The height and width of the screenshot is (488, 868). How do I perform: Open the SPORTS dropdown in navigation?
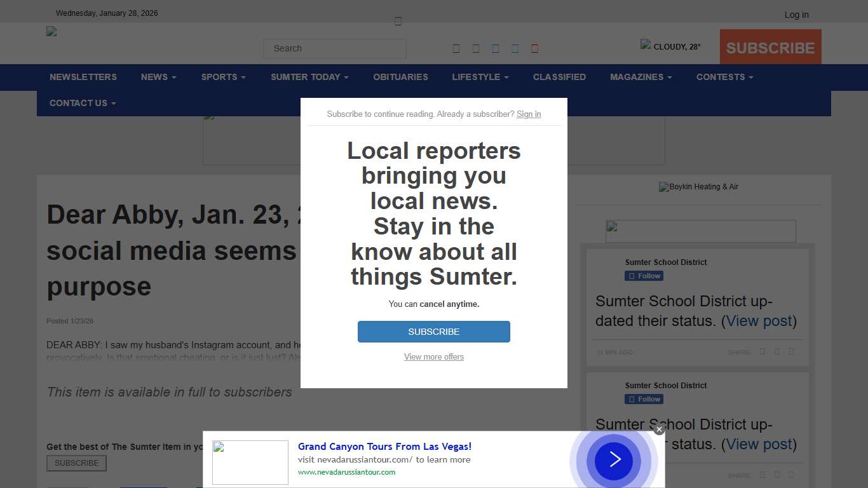point(223,77)
